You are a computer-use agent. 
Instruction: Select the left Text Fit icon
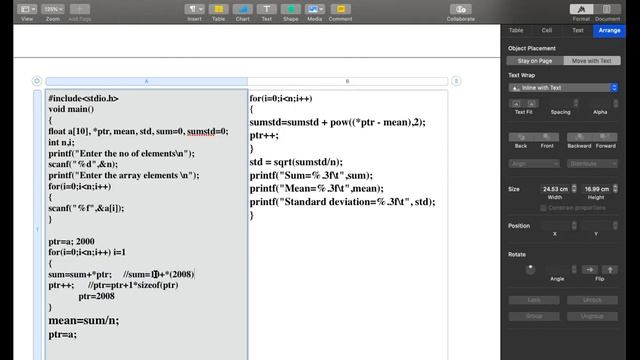(x=516, y=103)
